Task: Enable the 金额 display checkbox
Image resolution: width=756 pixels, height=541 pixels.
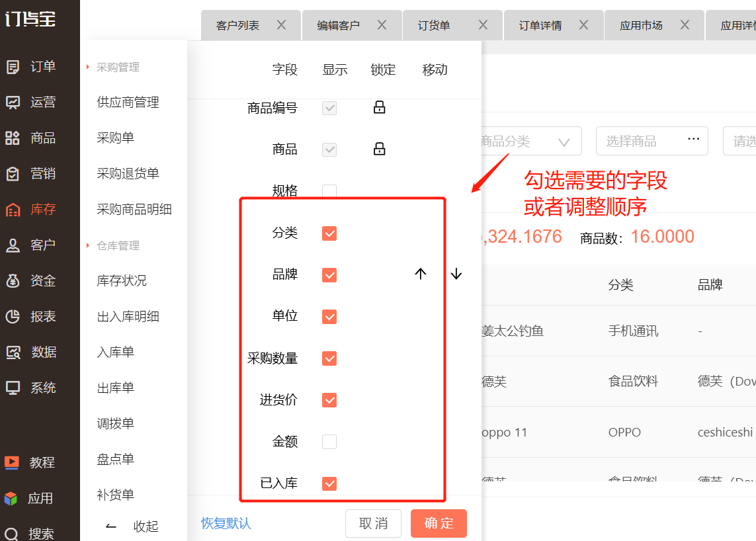Action: coord(329,442)
